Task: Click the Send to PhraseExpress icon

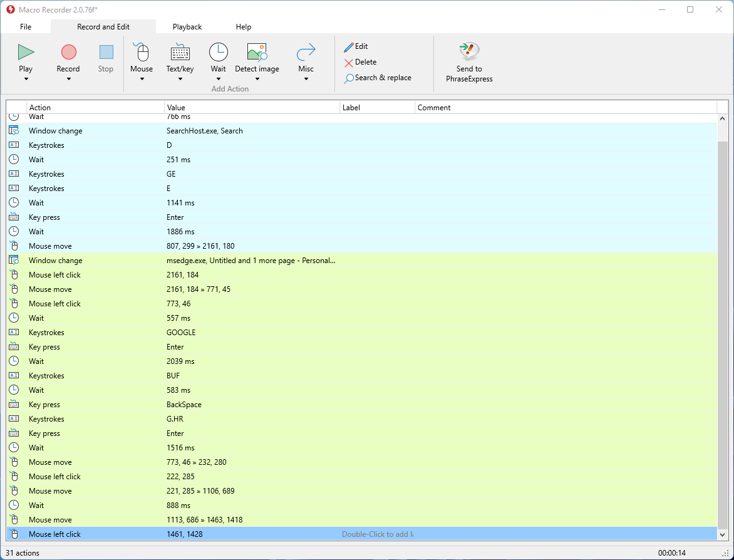Action: click(469, 51)
